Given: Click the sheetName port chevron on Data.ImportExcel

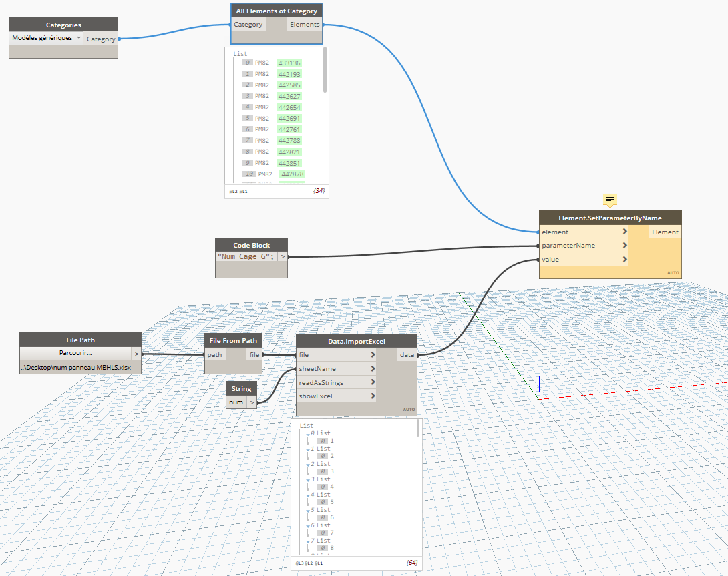Looking at the screenshot, I should [373, 369].
